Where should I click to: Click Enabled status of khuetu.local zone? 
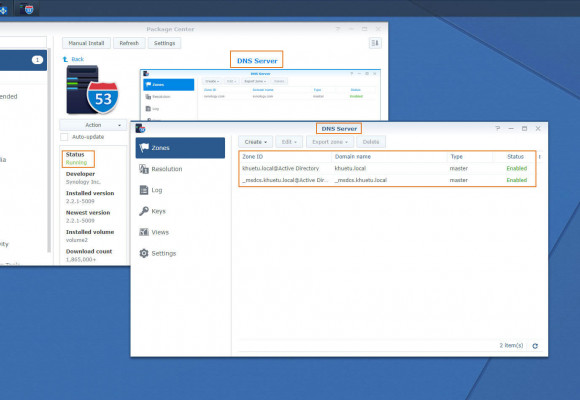point(516,168)
